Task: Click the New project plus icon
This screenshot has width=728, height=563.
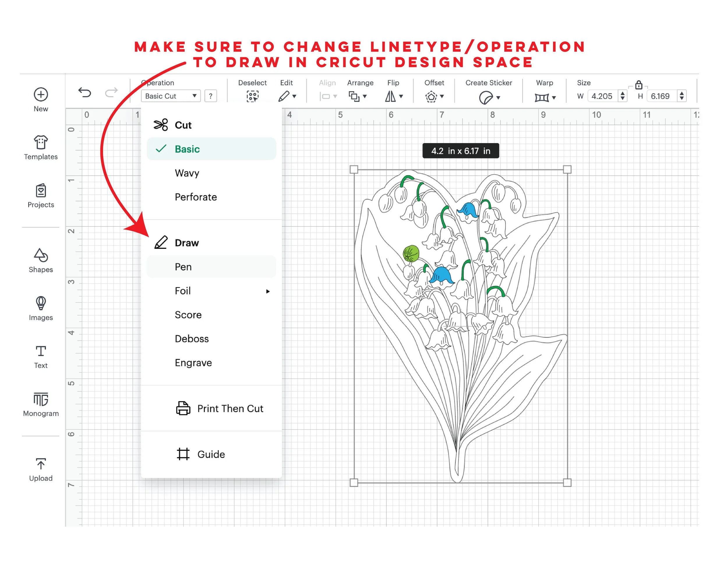Action: coord(41,94)
